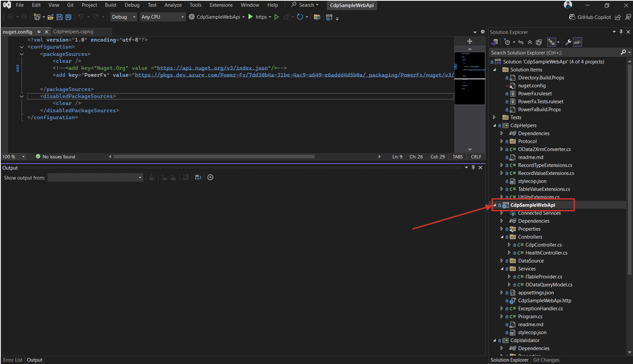Viewport: 633px width, 364px height.
Task: Click Show All Files icon in Solution Explorer
Action: click(x=539, y=42)
